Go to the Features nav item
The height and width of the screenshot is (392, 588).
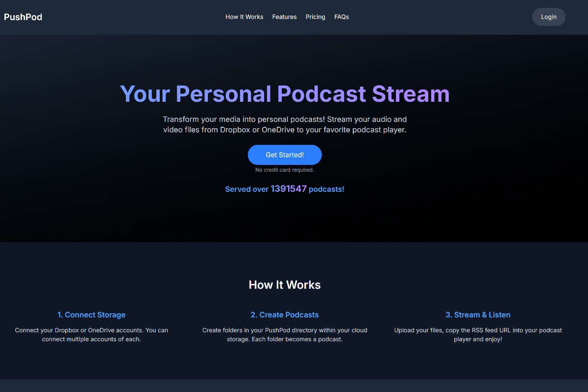[284, 17]
